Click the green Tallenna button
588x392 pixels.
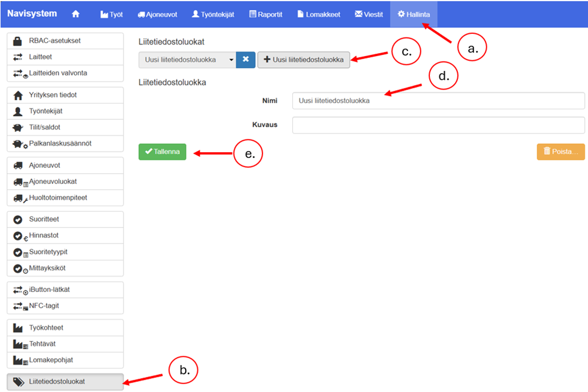(x=162, y=152)
